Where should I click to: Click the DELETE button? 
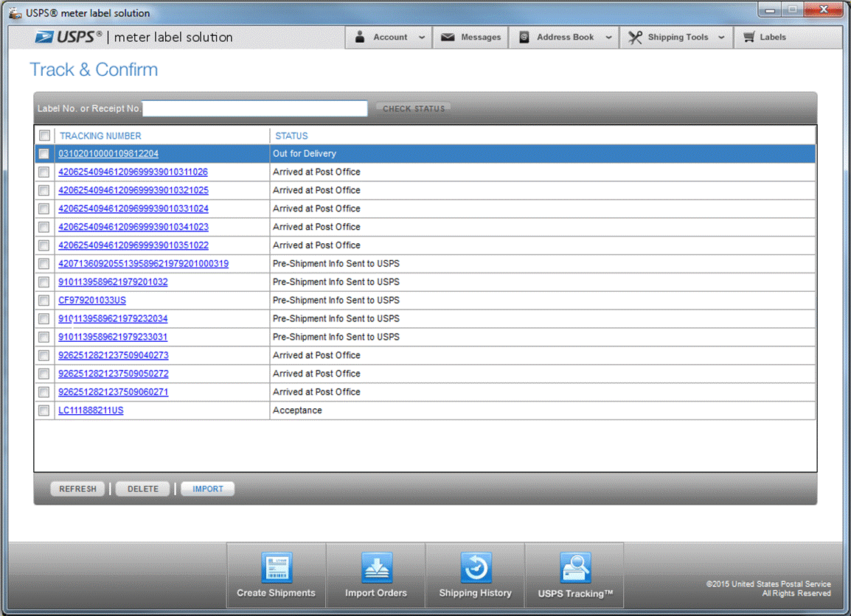(x=143, y=489)
